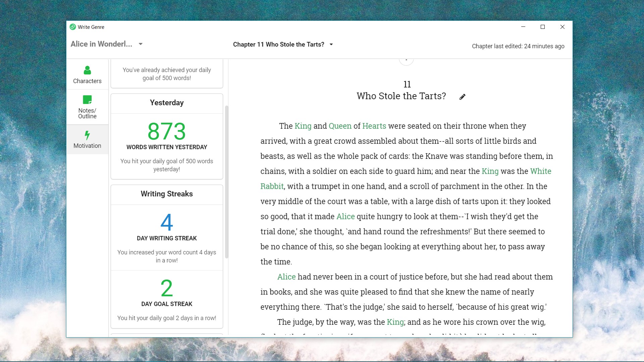Click the first green Alice name in the text

coord(345,217)
